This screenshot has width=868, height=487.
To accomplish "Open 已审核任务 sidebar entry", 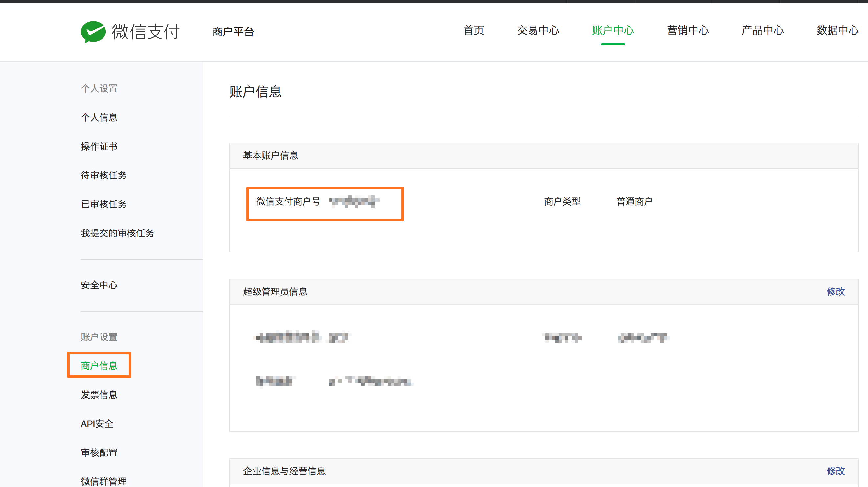I will click(104, 204).
